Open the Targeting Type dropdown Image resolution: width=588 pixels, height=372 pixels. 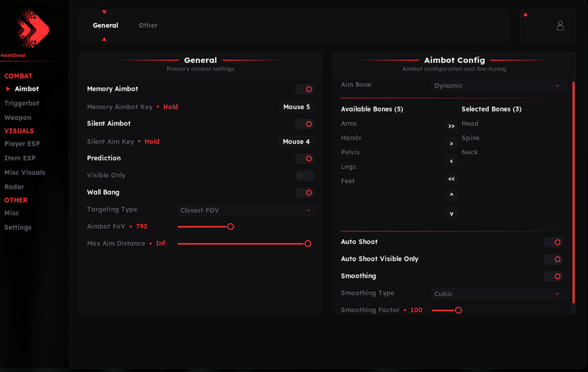tap(246, 210)
